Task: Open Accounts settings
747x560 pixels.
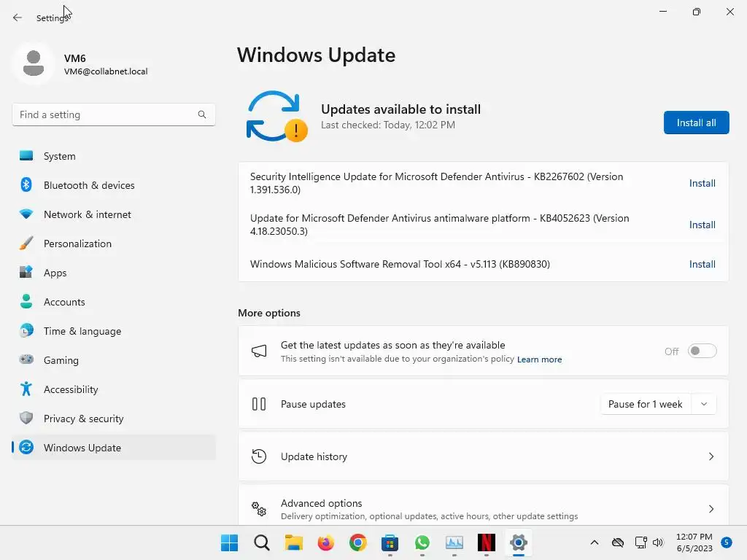Action: pyautogui.click(x=113, y=302)
